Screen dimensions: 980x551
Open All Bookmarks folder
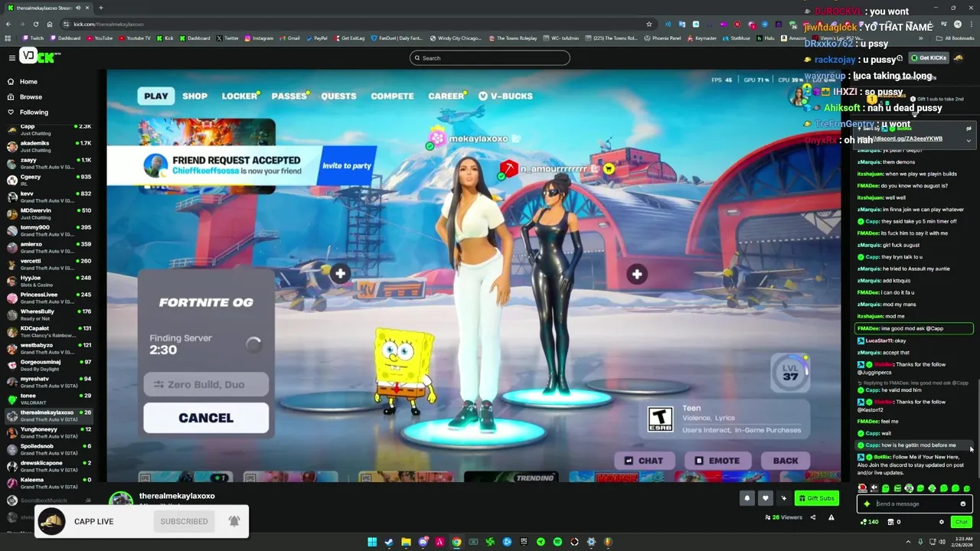click(x=955, y=37)
